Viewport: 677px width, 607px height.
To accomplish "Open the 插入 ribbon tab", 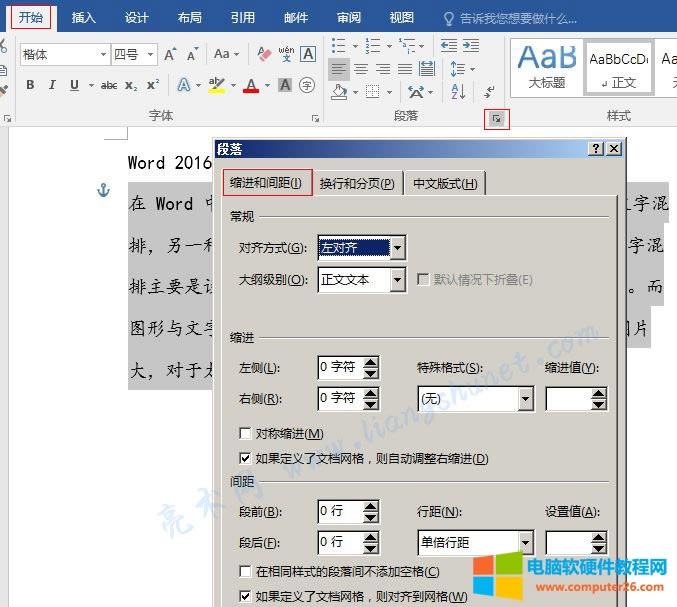I will coord(84,17).
